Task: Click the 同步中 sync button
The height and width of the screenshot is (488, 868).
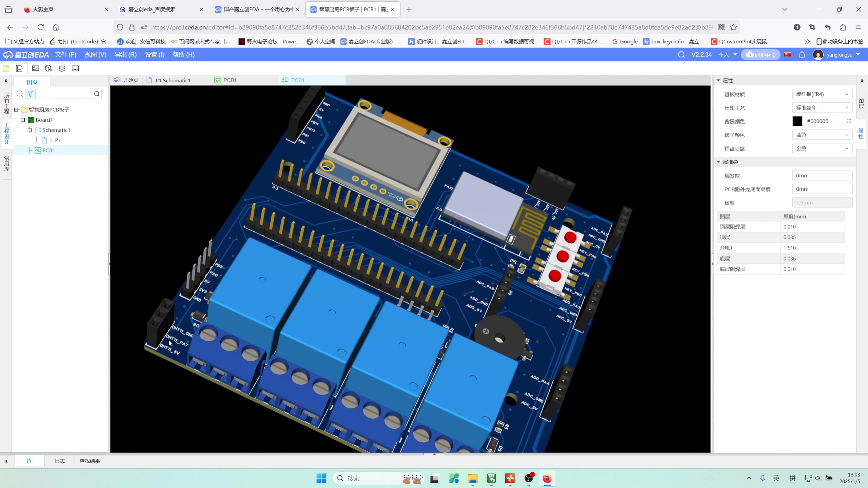Action: click(x=760, y=55)
